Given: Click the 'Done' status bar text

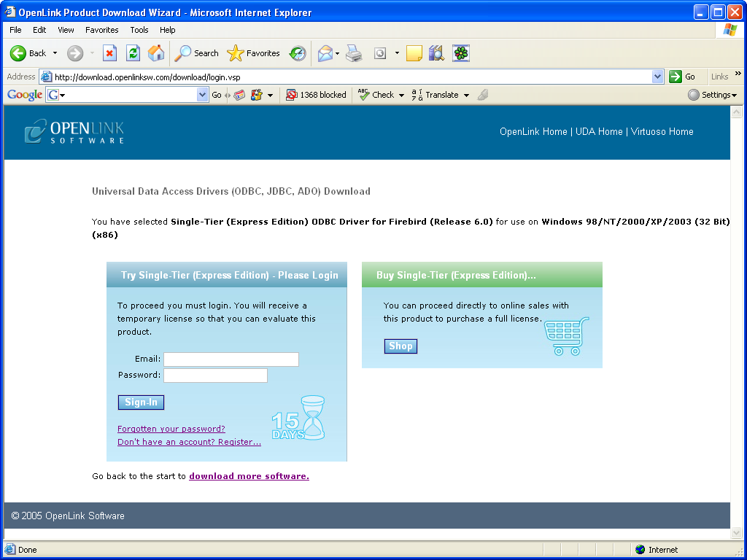Looking at the screenshot, I should (x=28, y=550).
